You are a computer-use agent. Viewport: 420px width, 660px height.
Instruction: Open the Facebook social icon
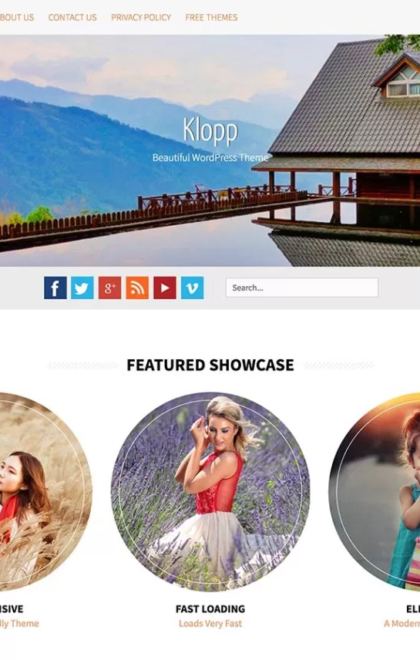pos(55,288)
